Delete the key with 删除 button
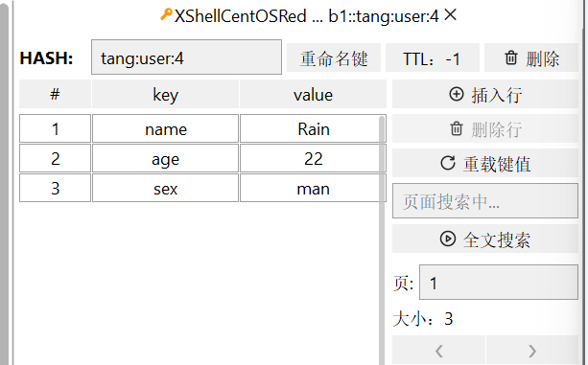Screen dimensions: 588x365 point(531,57)
